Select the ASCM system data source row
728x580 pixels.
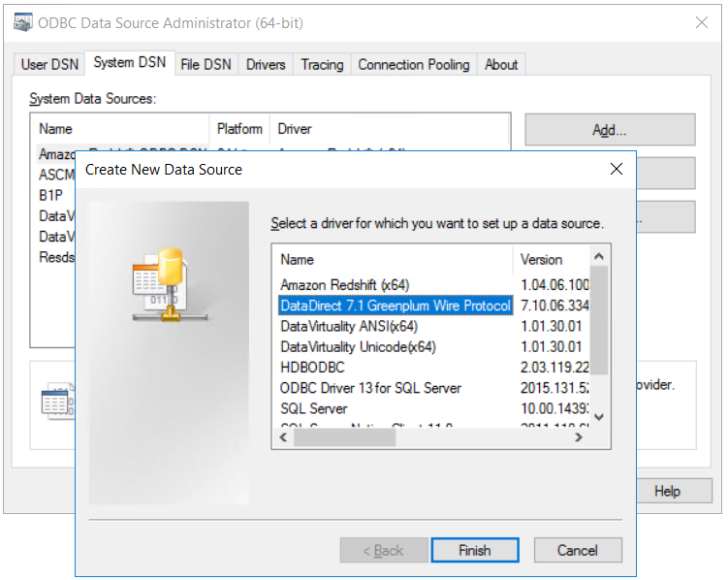56,175
